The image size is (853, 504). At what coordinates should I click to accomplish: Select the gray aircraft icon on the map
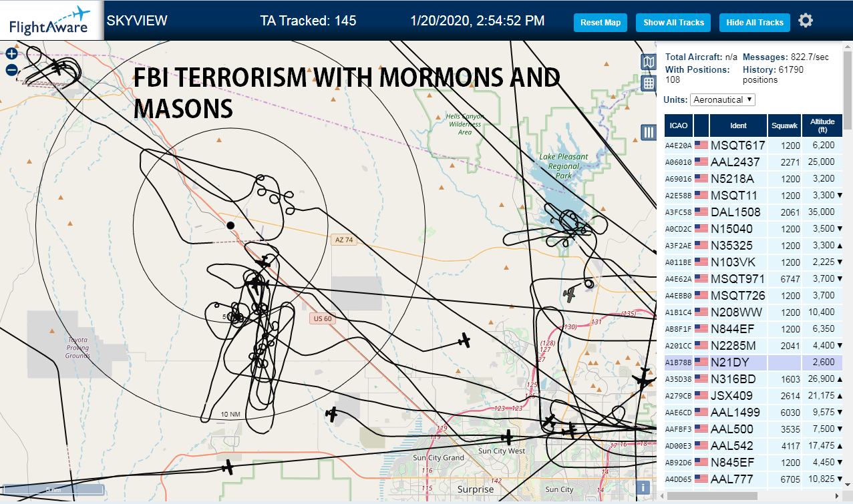point(570,293)
